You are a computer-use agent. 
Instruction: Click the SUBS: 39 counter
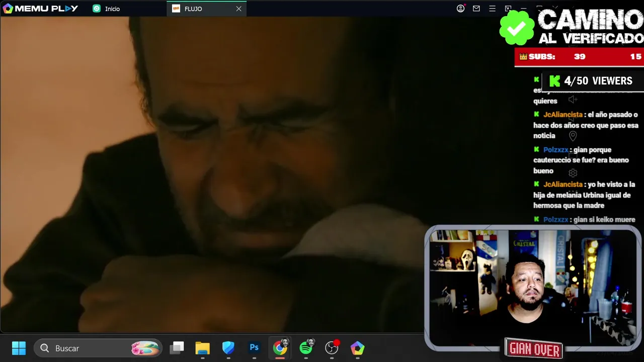coord(552,57)
